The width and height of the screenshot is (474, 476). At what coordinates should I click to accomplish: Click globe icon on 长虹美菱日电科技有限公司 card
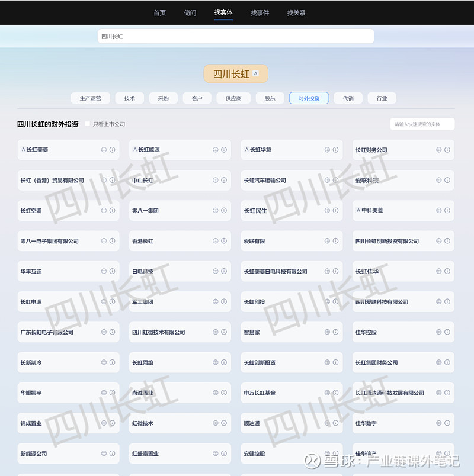pos(327,271)
